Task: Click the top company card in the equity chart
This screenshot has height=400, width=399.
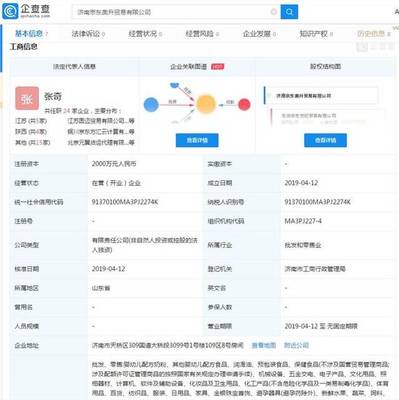Action: click(321, 96)
